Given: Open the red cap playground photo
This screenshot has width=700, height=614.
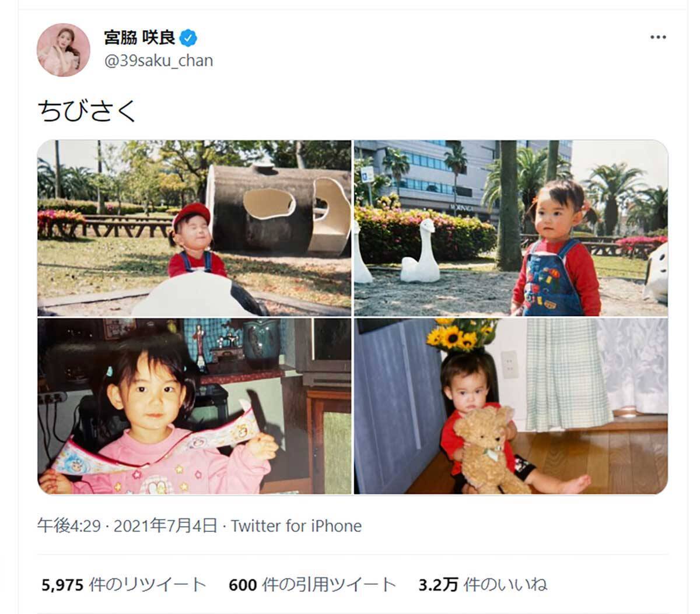Looking at the screenshot, I should click(194, 228).
